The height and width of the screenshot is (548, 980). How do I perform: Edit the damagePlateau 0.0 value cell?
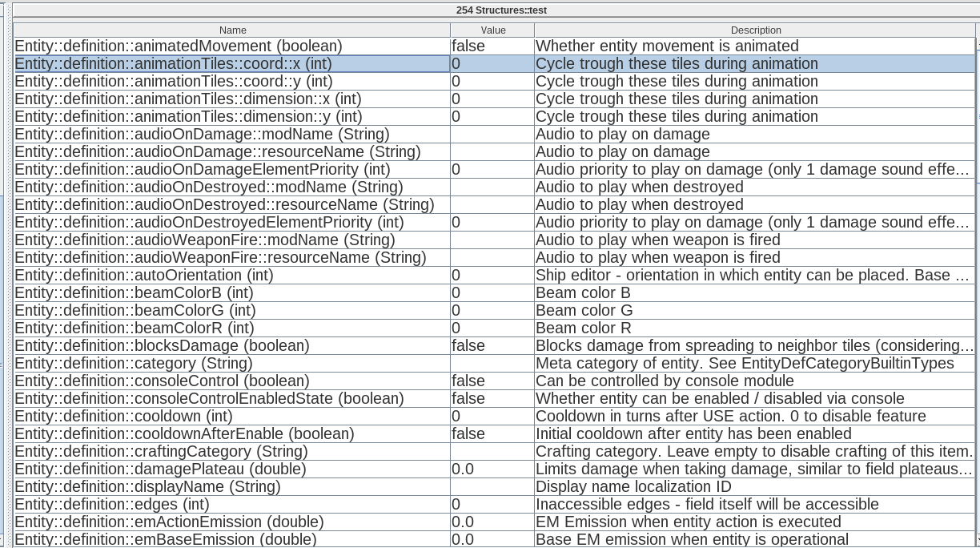(492, 469)
